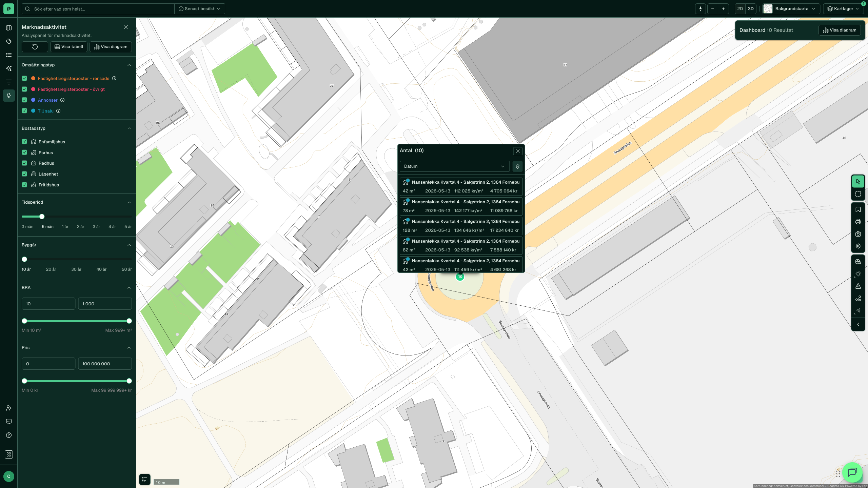Open the Senast besökt menu
The width and height of the screenshot is (868, 488).
(199, 9)
